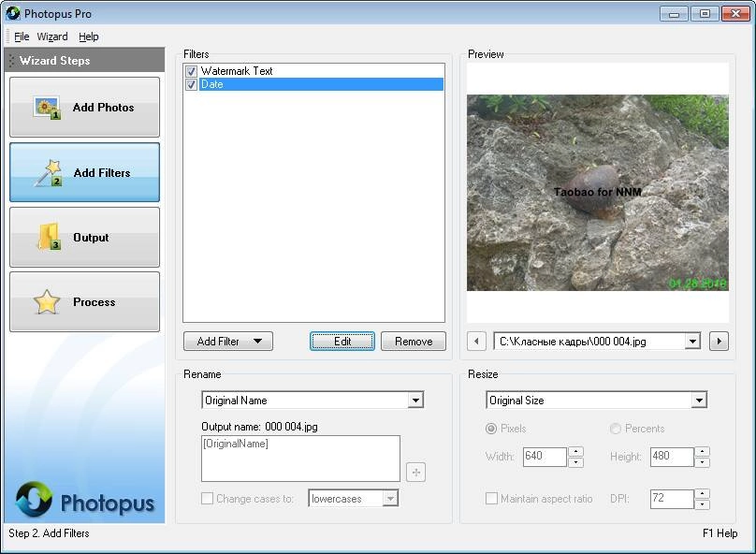Open the lowercases case dropdown
Screen dimensions: 756x554
[390, 498]
